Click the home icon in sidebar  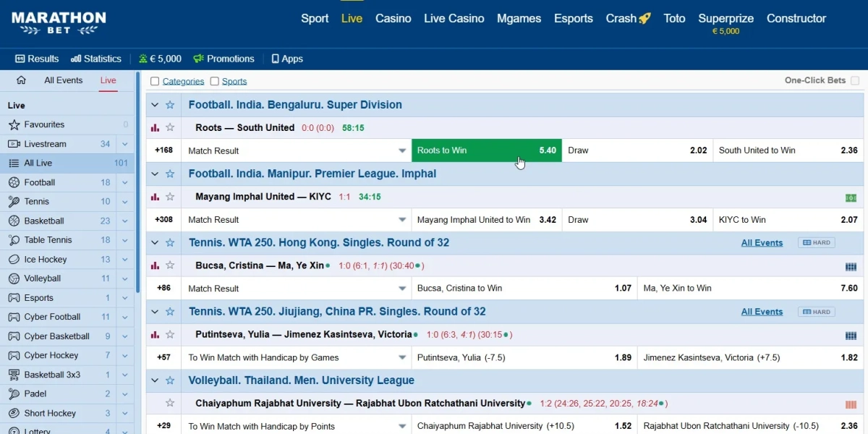[x=21, y=80]
